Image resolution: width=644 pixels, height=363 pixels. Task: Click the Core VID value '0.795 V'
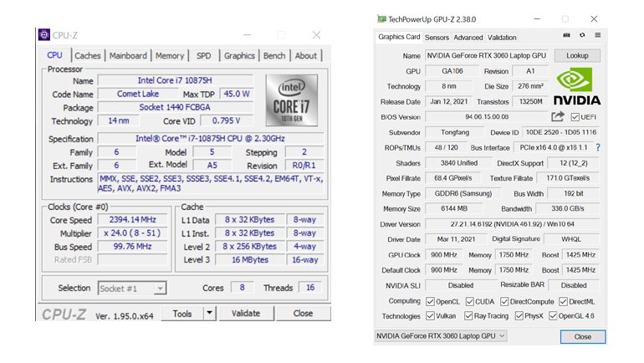[x=227, y=120]
